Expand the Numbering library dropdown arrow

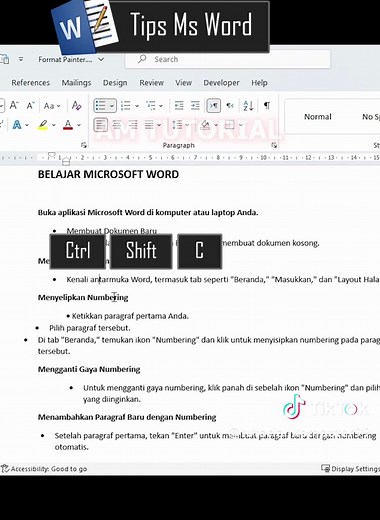[137, 106]
